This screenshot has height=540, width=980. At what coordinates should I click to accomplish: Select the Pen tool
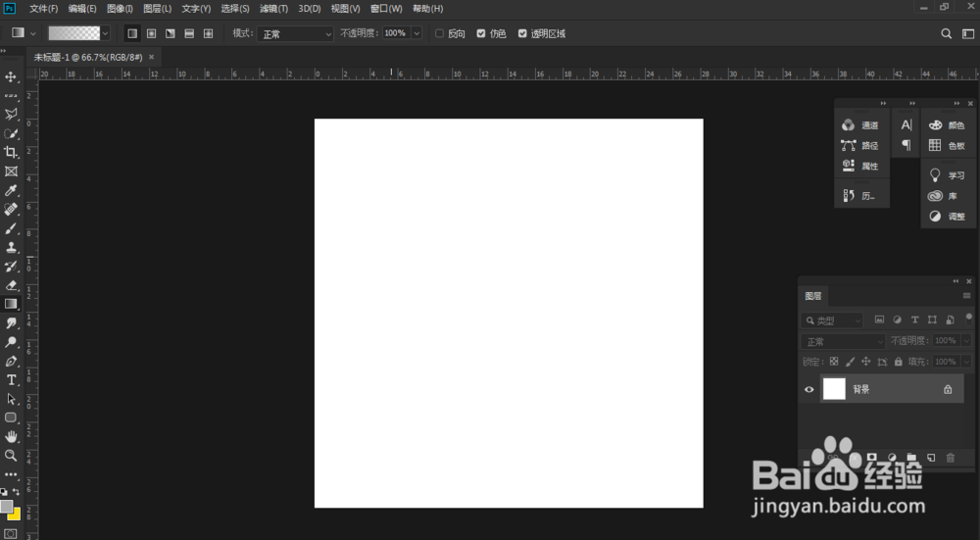[11, 362]
